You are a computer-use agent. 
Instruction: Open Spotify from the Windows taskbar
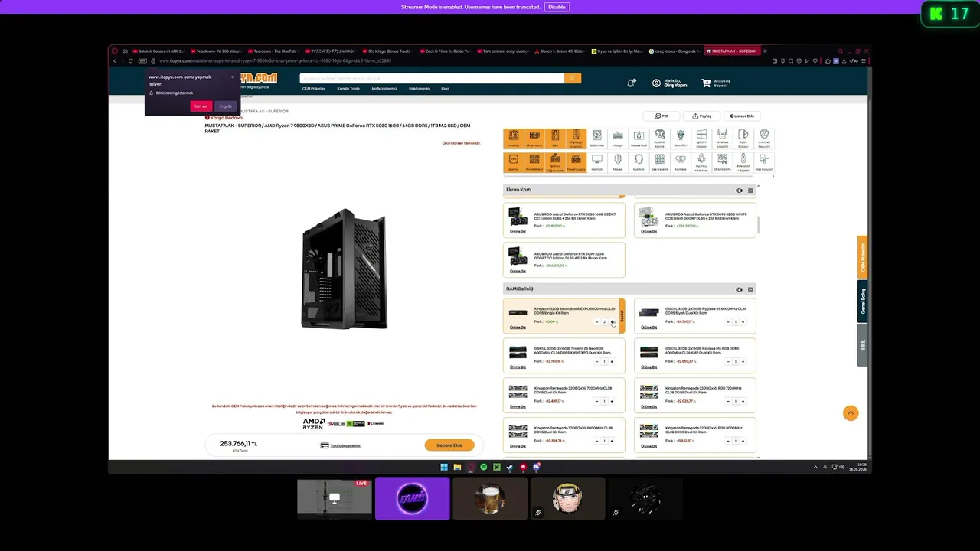pyautogui.click(x=483, y=467)
